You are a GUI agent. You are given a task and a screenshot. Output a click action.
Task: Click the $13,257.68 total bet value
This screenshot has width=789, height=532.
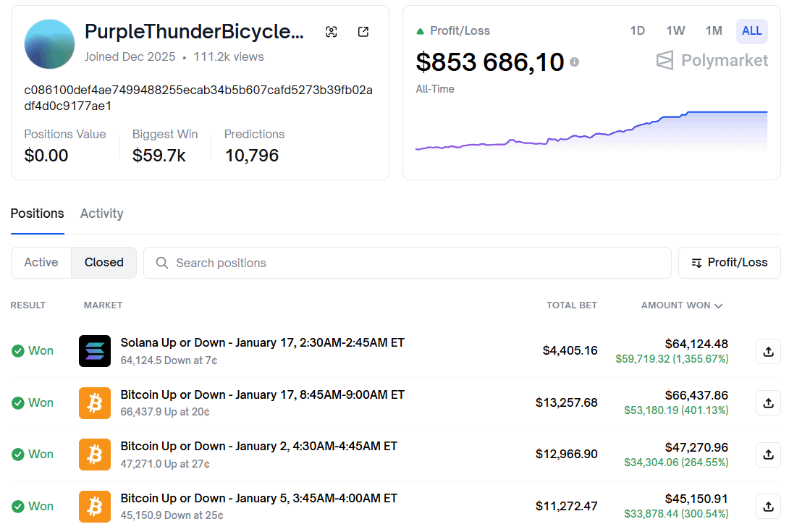pos(566,402)
